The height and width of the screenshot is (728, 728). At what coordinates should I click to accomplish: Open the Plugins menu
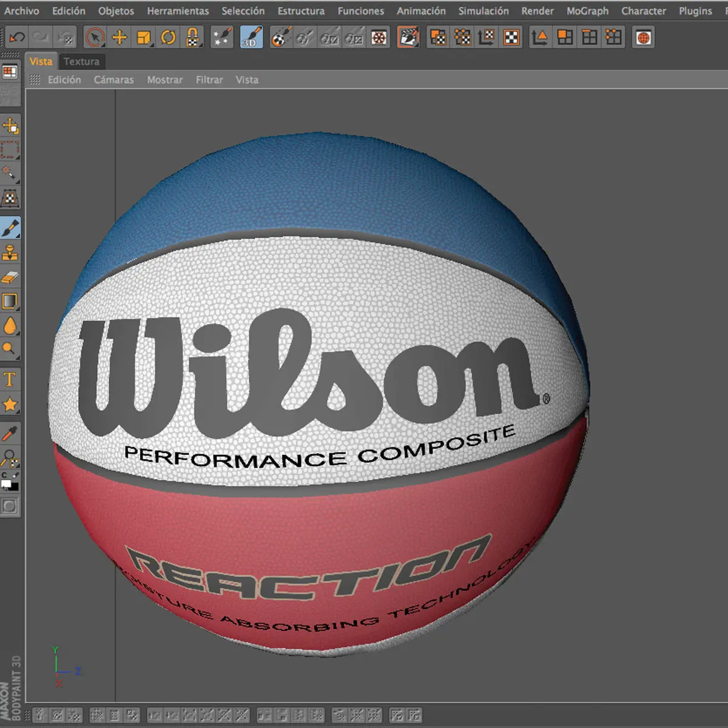pyautogui.click(x=695, y=11)
